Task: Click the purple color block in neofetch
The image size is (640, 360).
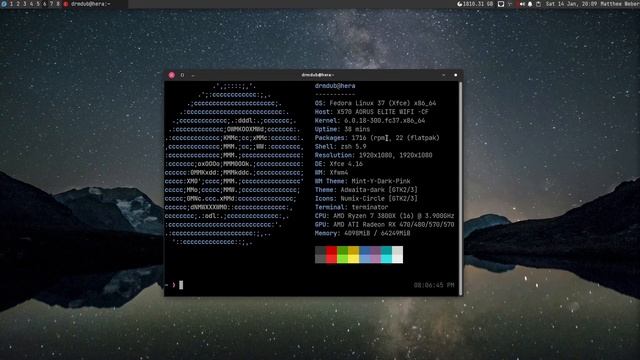Action: (375, 255)
